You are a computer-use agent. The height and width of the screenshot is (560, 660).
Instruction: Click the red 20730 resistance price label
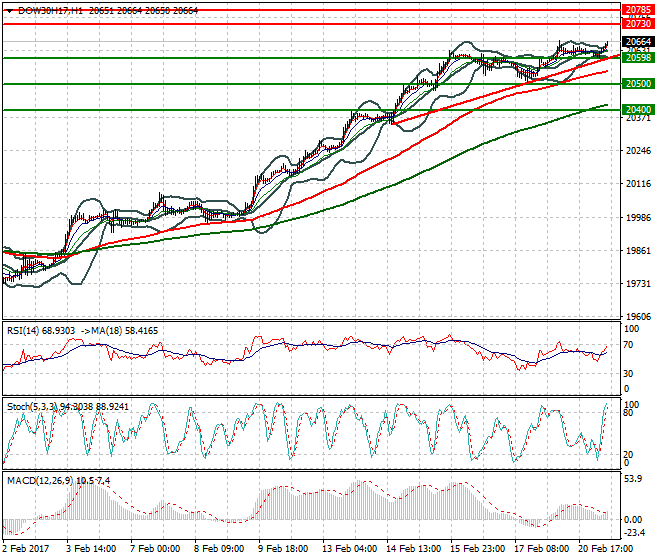[x=638, y=24]
